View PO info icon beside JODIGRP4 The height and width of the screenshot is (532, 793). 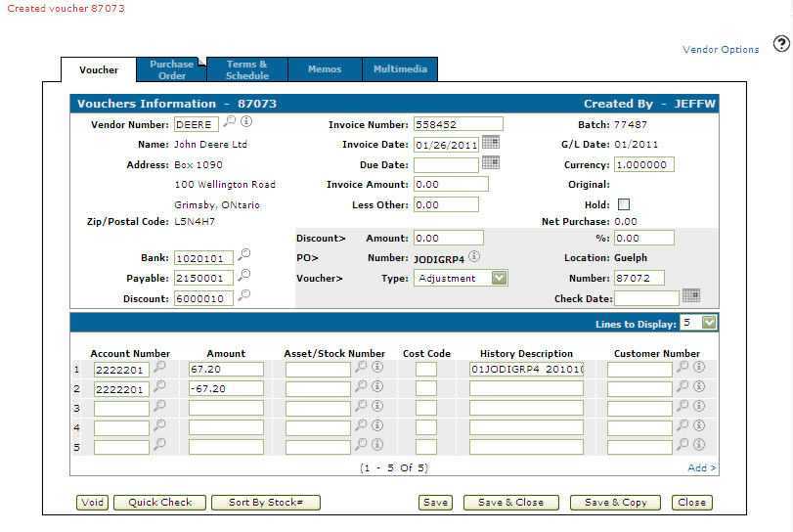click(474, 256)
